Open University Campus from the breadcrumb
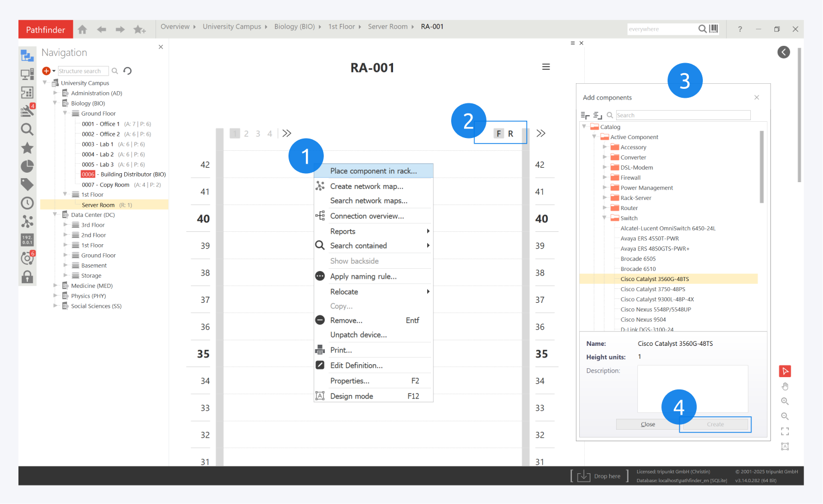823x504 pixels. click(232, 26)
